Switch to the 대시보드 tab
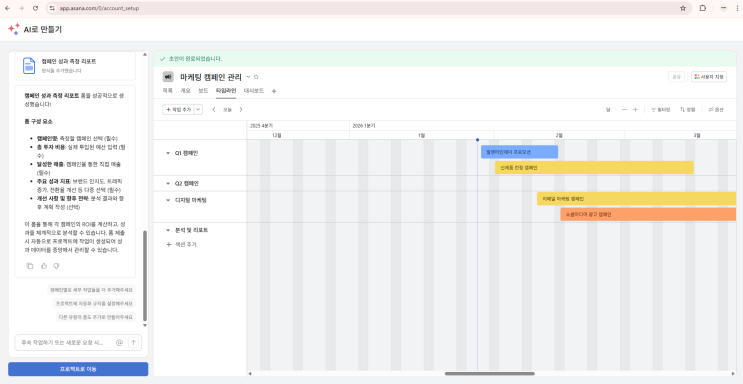 coord(254,91)
